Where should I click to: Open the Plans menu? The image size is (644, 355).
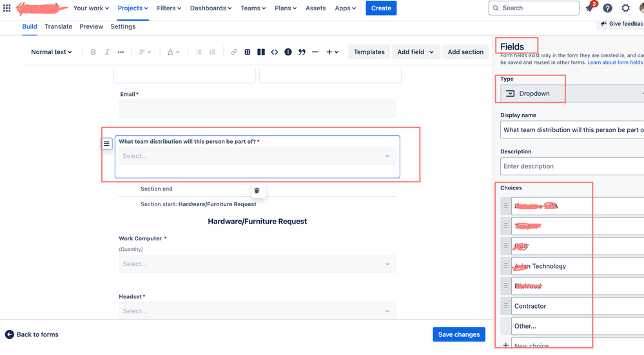pyautogui.click(x=286, y=8)
